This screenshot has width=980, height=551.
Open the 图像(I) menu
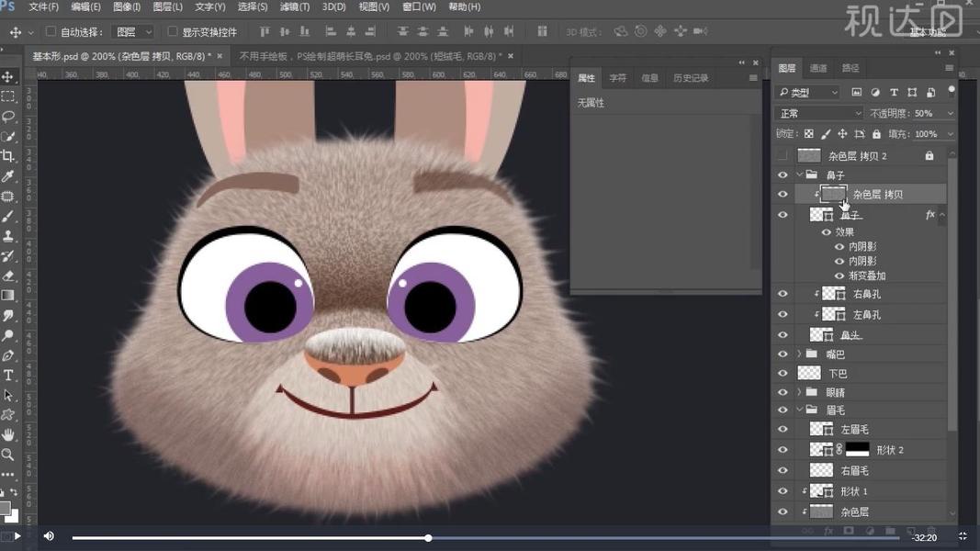pos(127,6)
